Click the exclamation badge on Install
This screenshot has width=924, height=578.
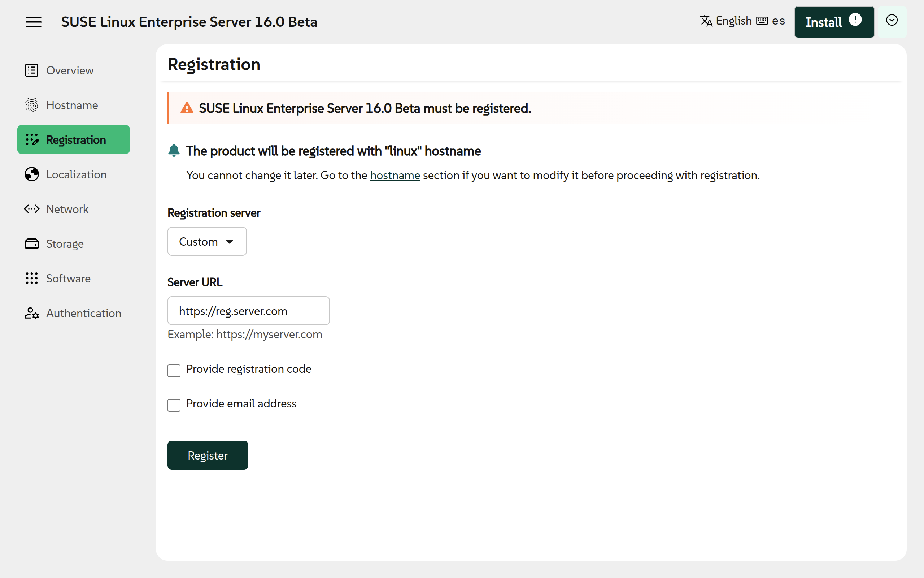click(855, 20)
